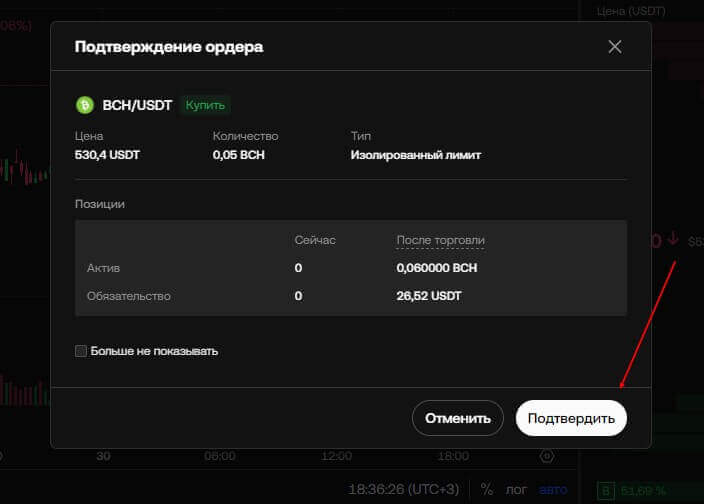Click the 530,4 USDT price value

109,155
